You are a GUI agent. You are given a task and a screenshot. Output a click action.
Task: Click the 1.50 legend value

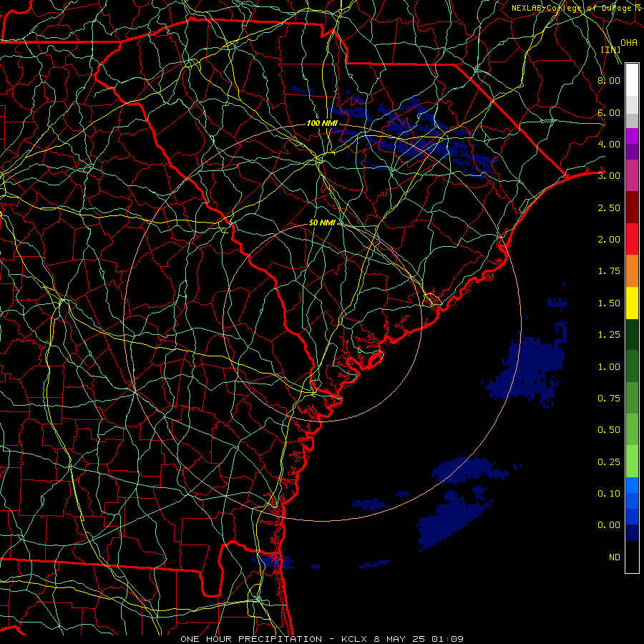coord(609,303)
